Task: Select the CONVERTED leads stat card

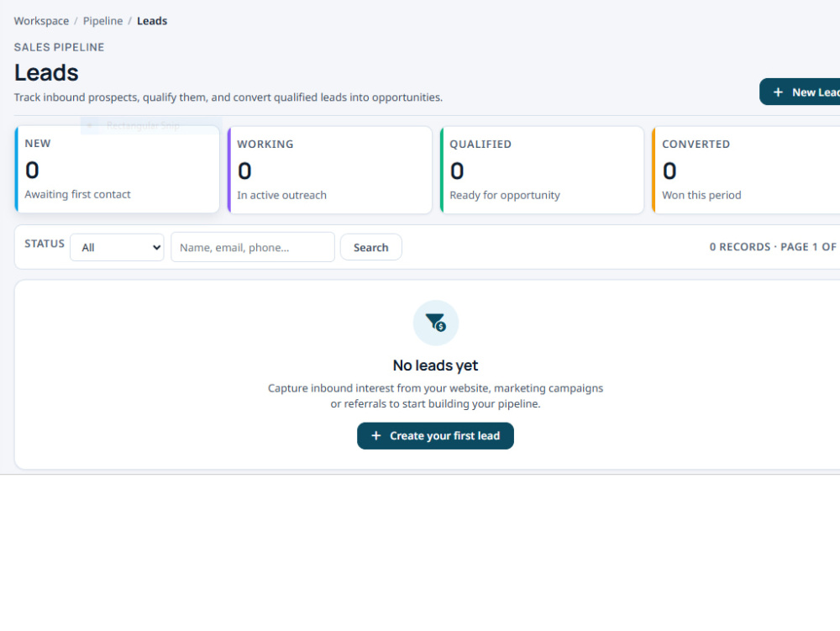Action: [746, 170]
